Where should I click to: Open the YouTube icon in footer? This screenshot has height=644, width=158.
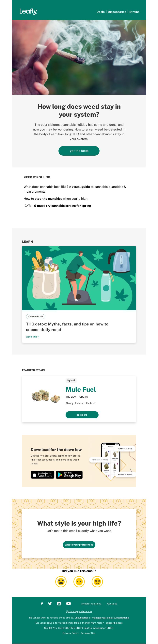(68, 603)
